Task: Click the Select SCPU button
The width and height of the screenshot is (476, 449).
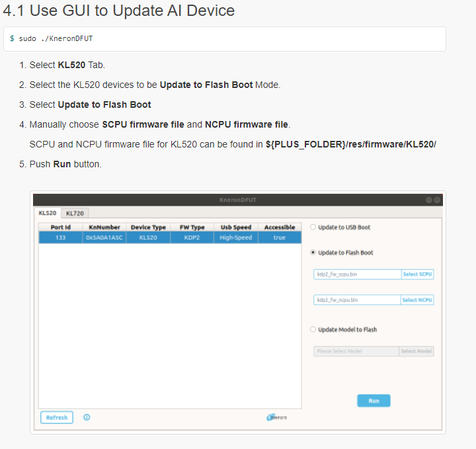Action: [417, 274]
